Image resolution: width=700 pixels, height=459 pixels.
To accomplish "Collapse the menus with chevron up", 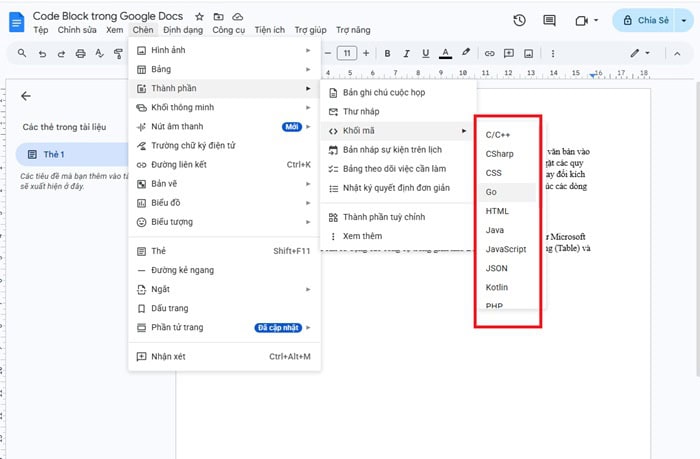I will tap(677, 54).
